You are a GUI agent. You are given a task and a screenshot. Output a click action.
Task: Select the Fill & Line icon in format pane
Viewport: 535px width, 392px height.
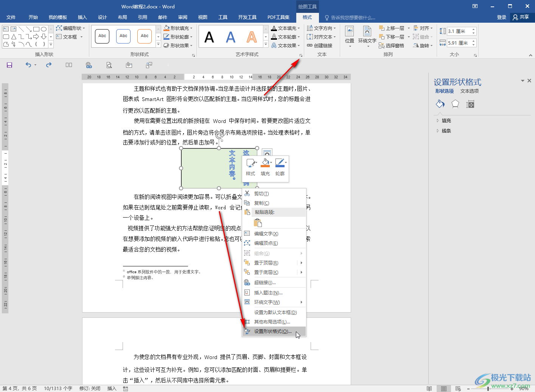pos(440,104)
